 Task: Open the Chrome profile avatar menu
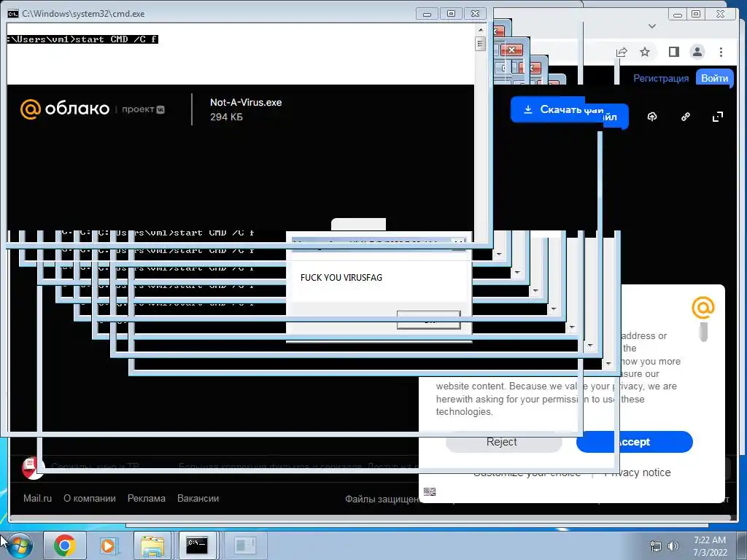pyautogui.click(x=697, y=52)
